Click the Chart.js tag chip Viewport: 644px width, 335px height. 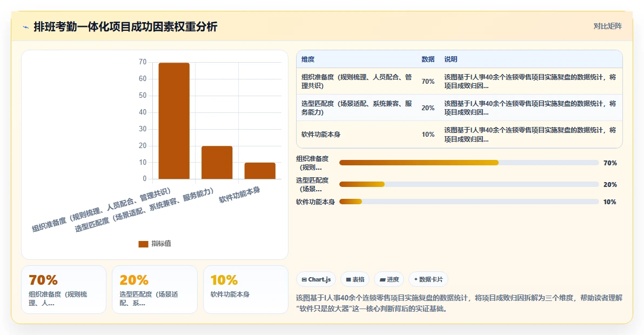click(x=316, y=279)
